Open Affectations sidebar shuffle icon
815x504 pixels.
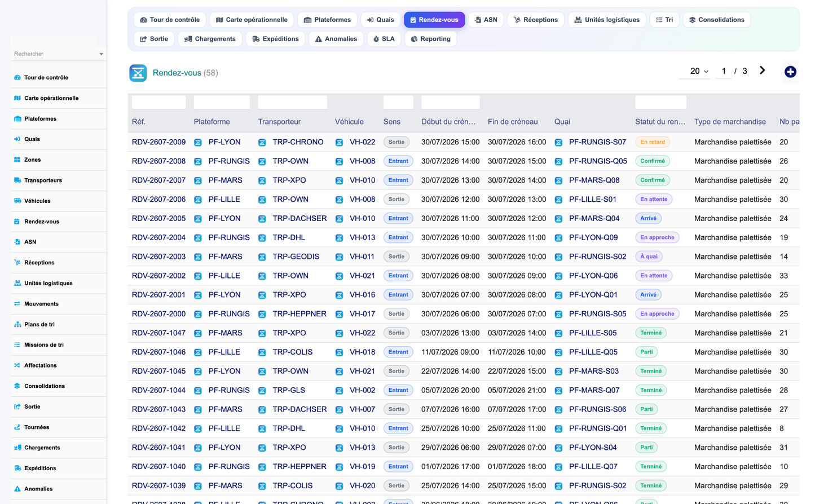click(17, 366)
